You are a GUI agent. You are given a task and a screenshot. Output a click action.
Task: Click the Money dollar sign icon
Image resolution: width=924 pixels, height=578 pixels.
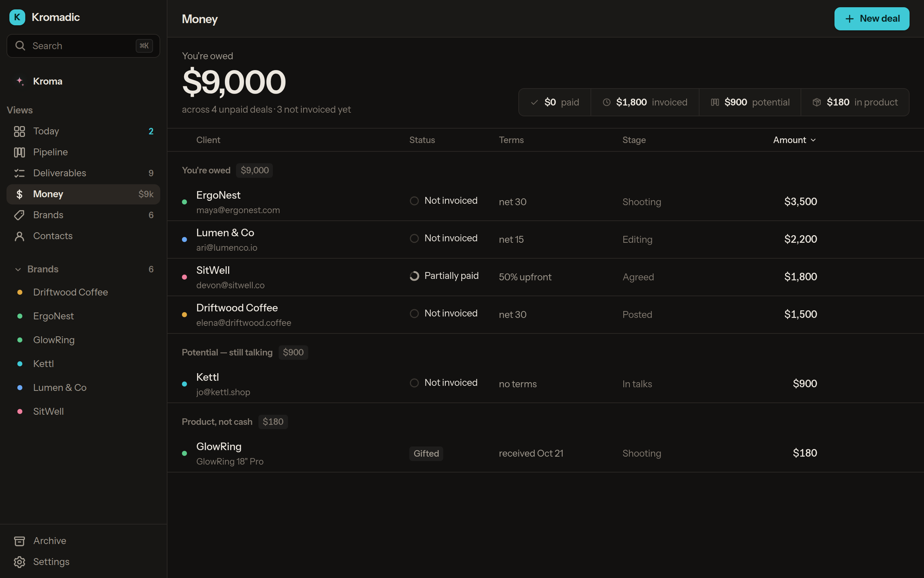coord(19,194)
